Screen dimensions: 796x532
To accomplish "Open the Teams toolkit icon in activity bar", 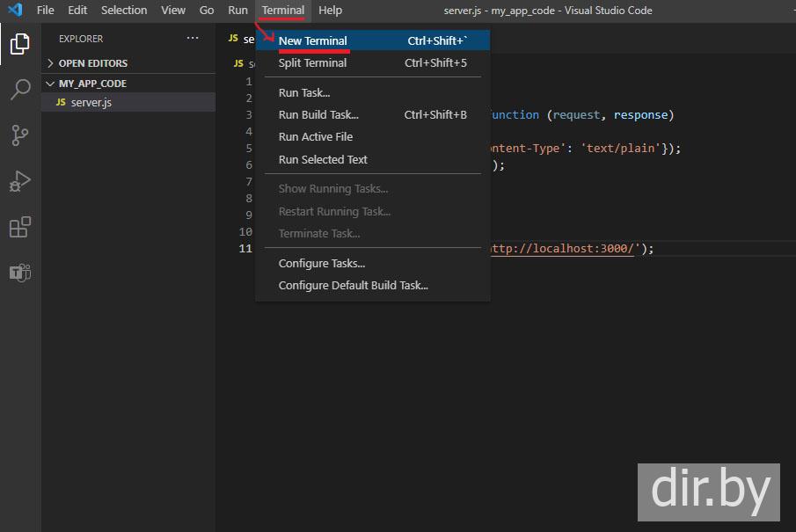I will coord(19,273).
